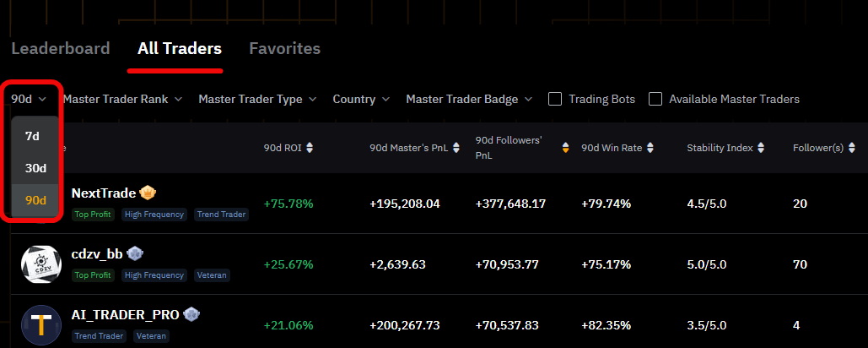Screen dimensions: 868x348
Task: Open the Master Trader Badge dropdown
Action: (469, 99)
